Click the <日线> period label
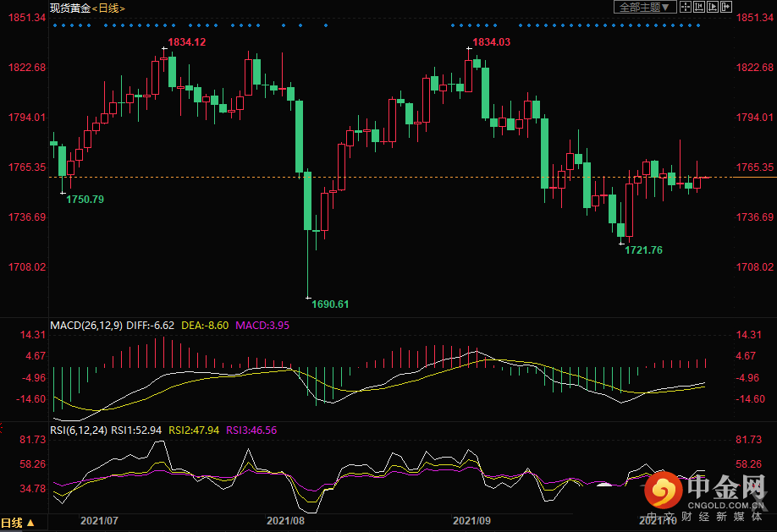The height and width of the screenshot is (532, 777). tap(108, 8)
